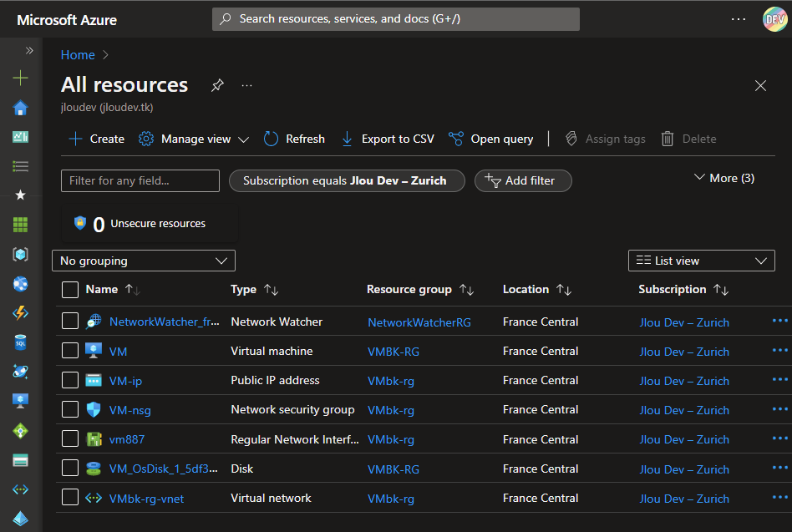
Task: Open the NetworkWatcherRG resource group link
Action: coord(419,322)
